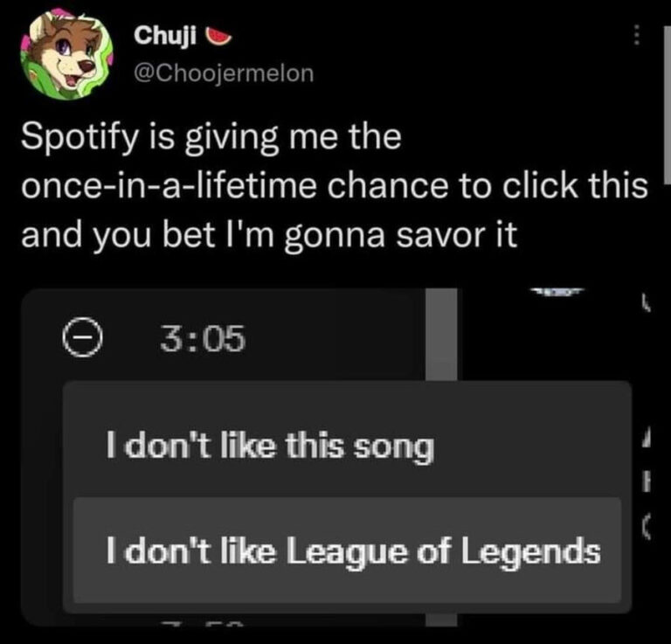Click the watermelon emoji beside Chuji
The image size is (671, 644).
[218, 36]
